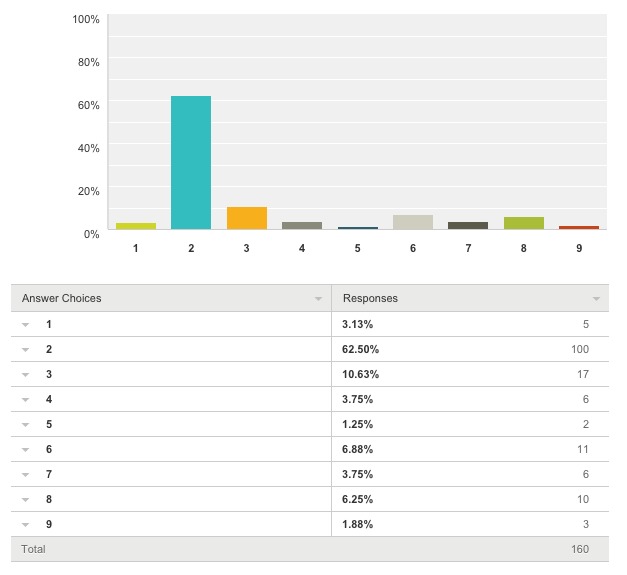Click the yellow-green bar for choice 1

[135, 226]
